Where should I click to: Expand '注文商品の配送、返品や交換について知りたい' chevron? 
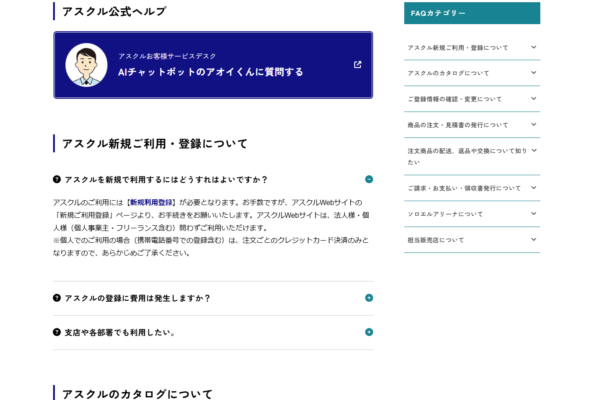(x=533, y=150)
